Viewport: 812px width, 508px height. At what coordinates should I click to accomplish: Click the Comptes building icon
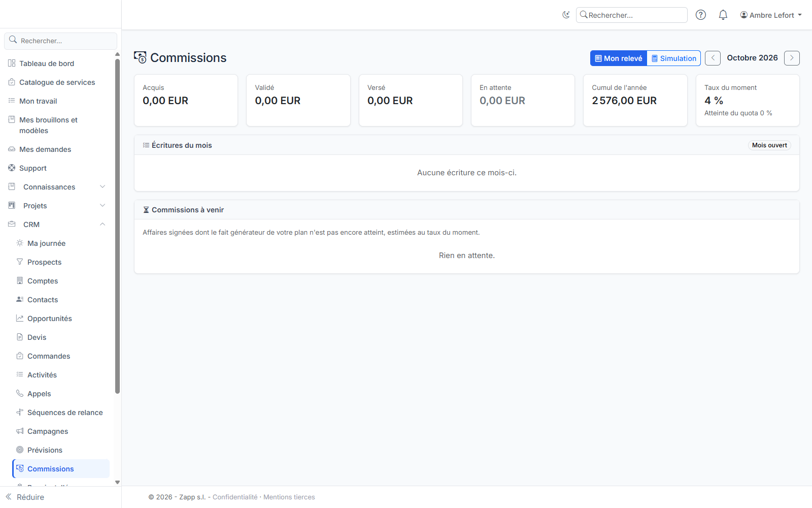coord(20,280)
